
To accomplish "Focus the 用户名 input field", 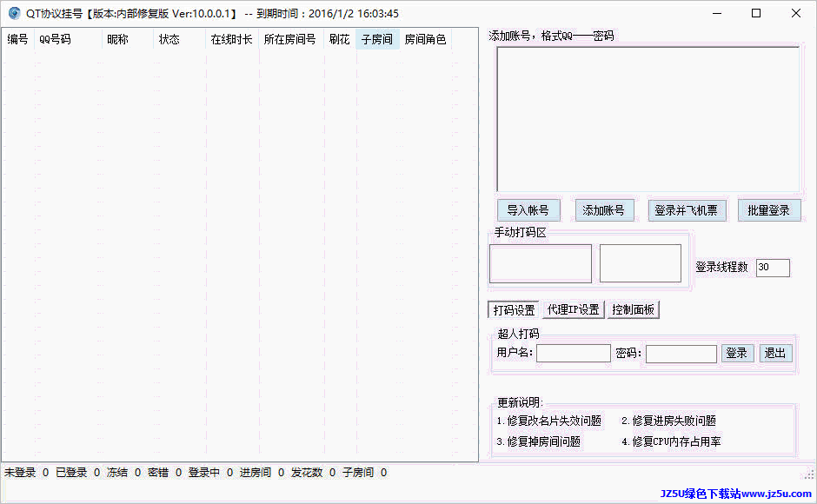I will [573, 354].
